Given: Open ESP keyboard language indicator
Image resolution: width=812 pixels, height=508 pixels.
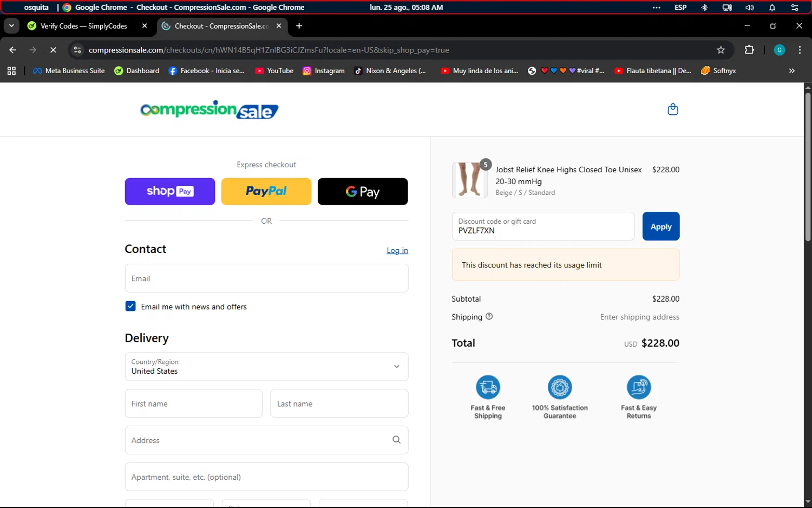Looking at the screenshot, I should [680, 8].
